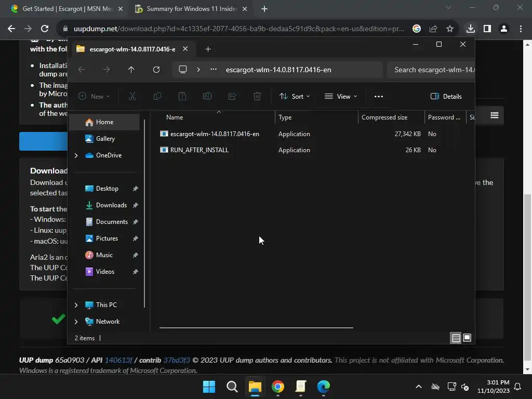Bookmark this page with the star icon
The height and width of the screenshot is (399, 532).
point(450,29)
